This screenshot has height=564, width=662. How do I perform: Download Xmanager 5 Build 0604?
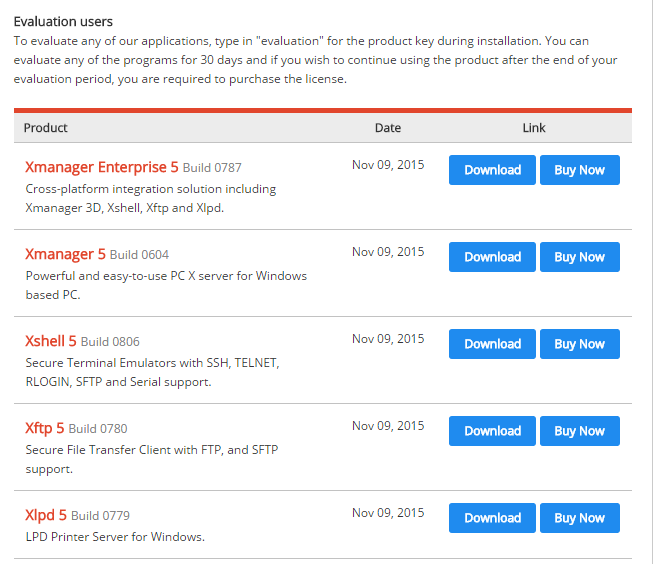(492, 257)
